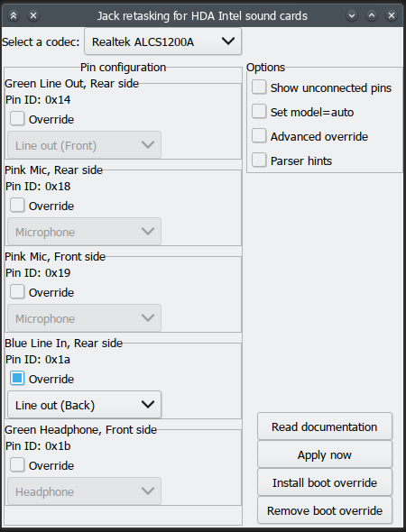The image size is (406, 532).
Task: Open the Line out (Back) dropdown
Action: [x=84, y=405]
